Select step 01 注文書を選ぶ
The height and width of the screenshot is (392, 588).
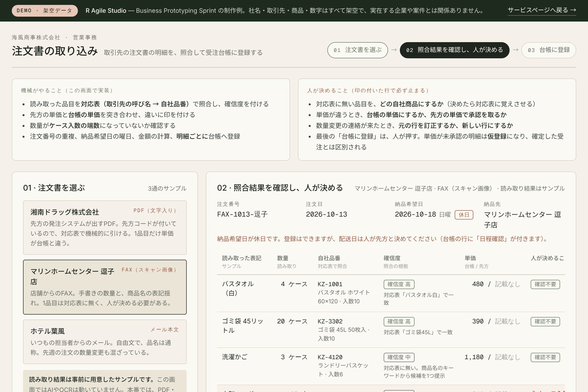(357, 50)
